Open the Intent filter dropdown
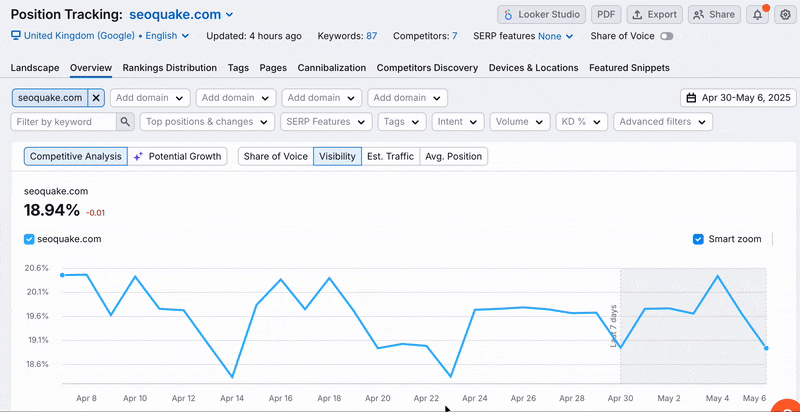This screenshot has height=412, width=800. point(458,122)
